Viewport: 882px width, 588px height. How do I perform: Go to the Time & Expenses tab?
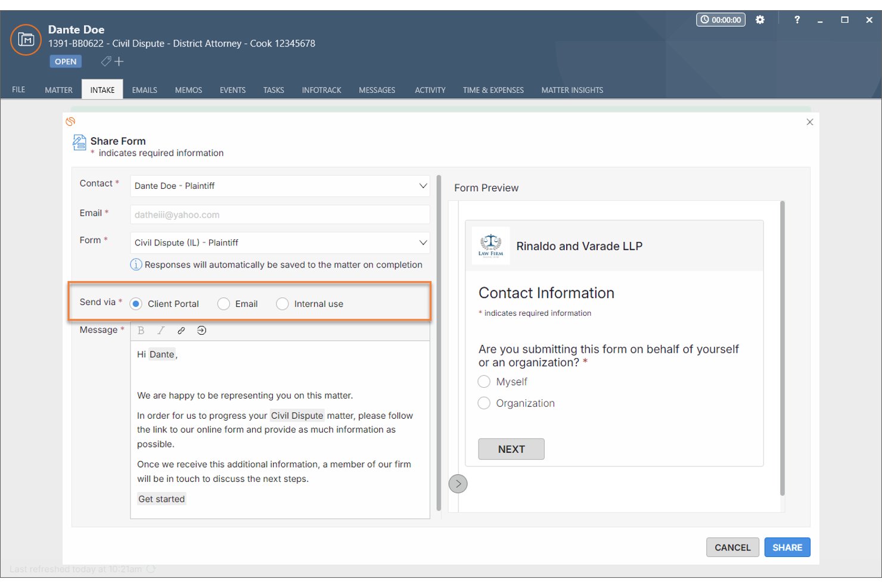(493, 90)
